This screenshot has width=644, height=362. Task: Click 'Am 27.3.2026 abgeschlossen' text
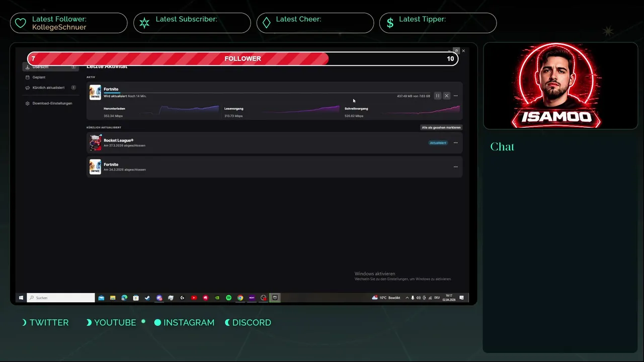[x=125, y=146]
